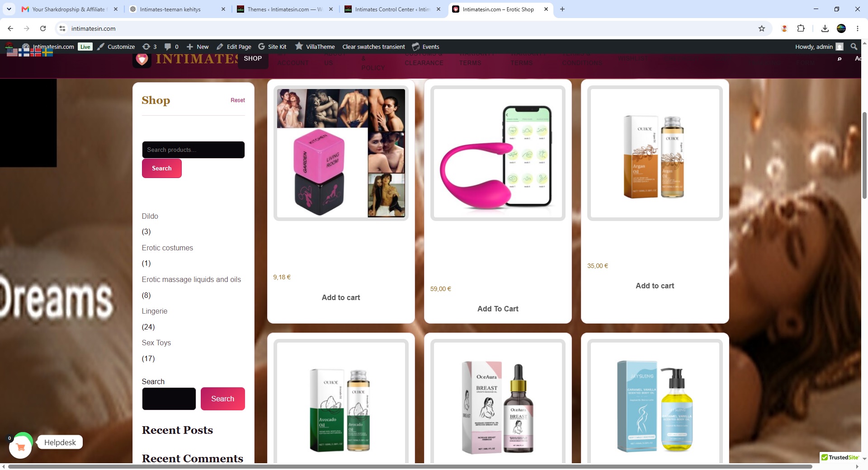This screenshot has width=868, height=470.
Task: Select the Norwegian flag language
Action: [36, 52]
